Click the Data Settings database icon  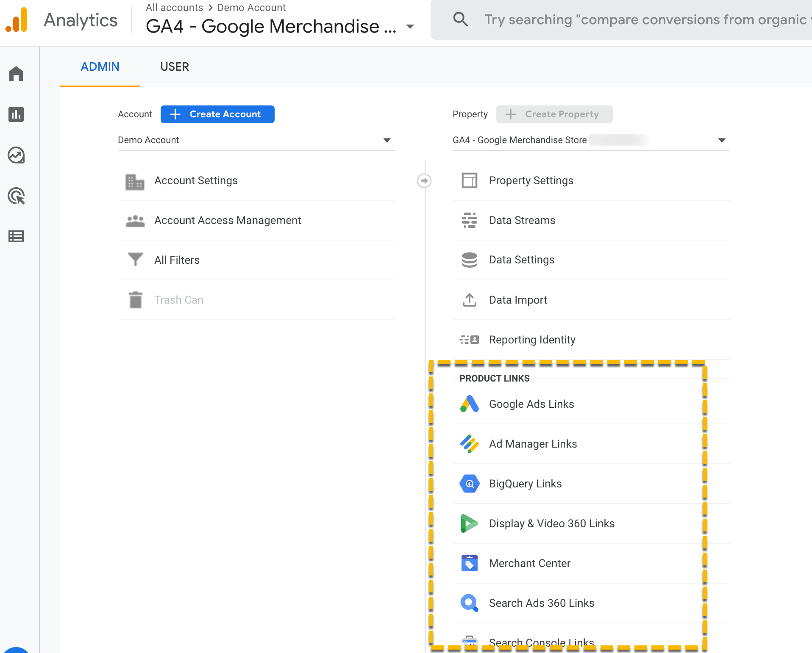470,260
